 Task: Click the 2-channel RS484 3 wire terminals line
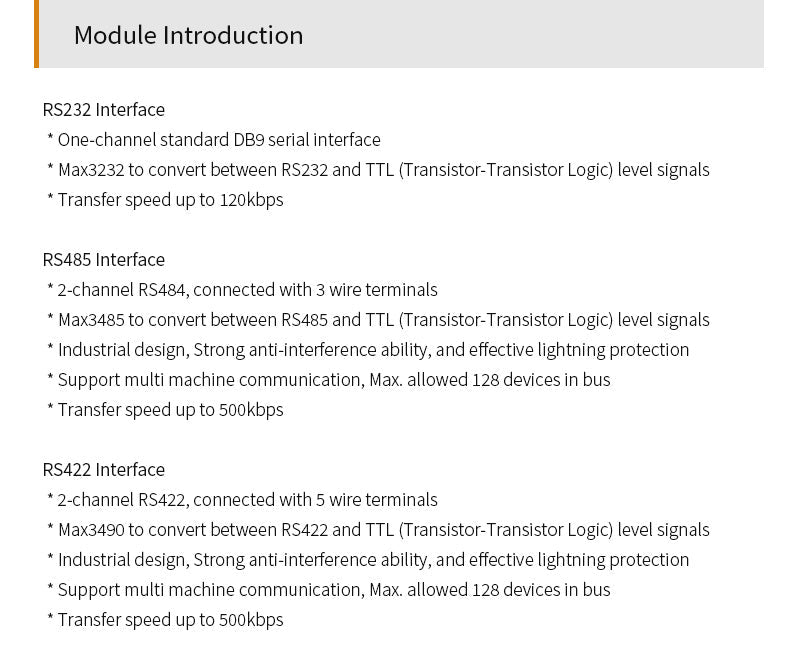(242, 290)
